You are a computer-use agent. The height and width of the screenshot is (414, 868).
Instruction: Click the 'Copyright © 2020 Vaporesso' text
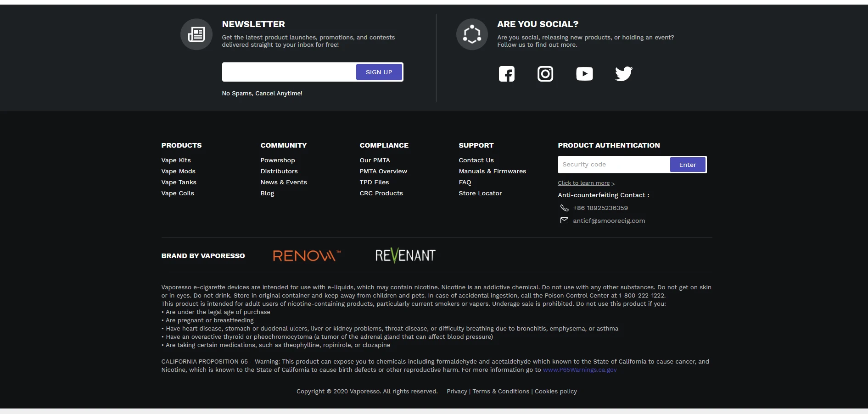click(338, 391)
